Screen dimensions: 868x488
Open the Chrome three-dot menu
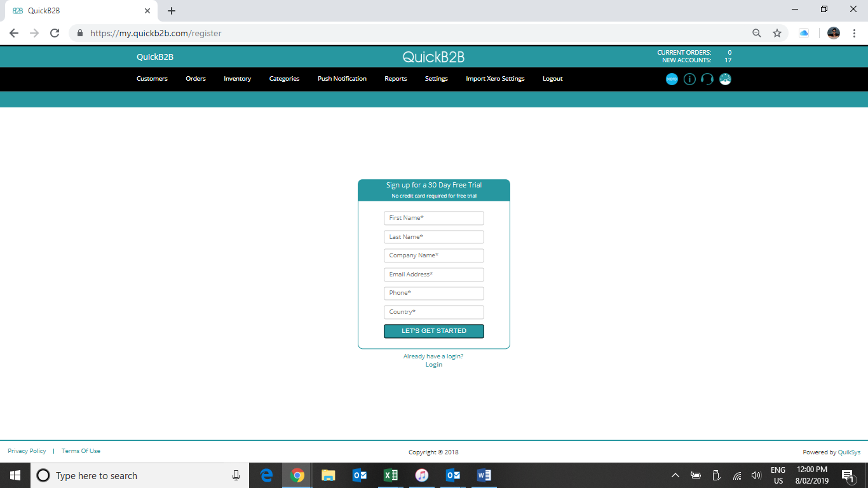854,33
